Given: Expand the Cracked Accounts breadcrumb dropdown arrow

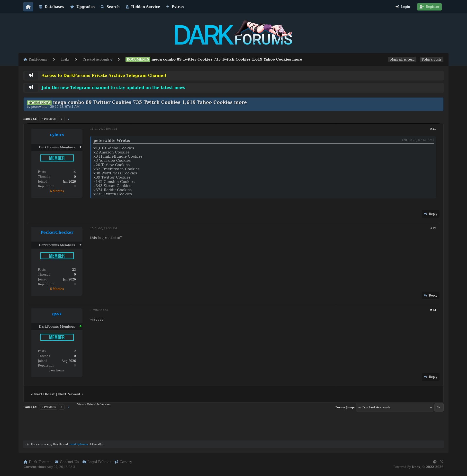Looking at the screenshot, I should (x=111, y=60).
